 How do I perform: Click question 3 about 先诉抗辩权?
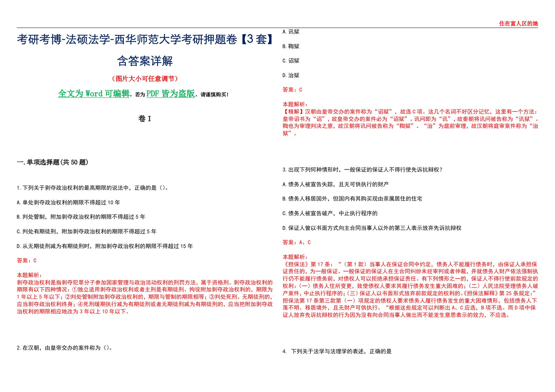[363, 170]
